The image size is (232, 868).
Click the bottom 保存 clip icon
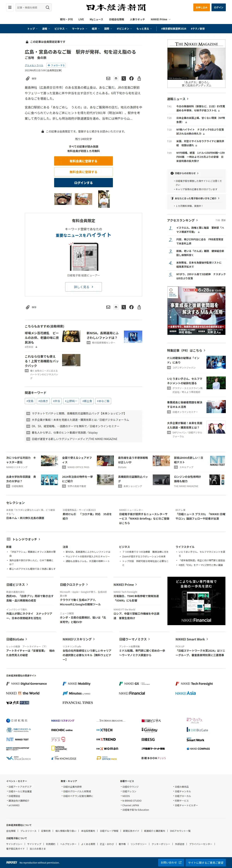[x=28, y=307]
